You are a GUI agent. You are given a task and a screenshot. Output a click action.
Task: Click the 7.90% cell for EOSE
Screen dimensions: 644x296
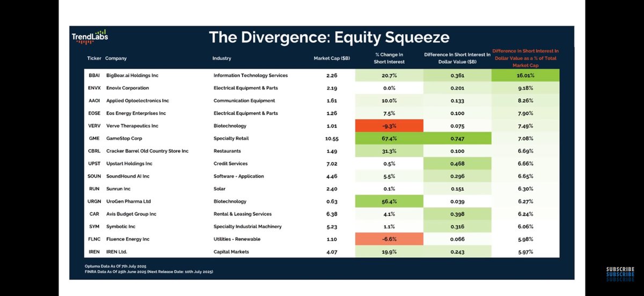point(526,113)
